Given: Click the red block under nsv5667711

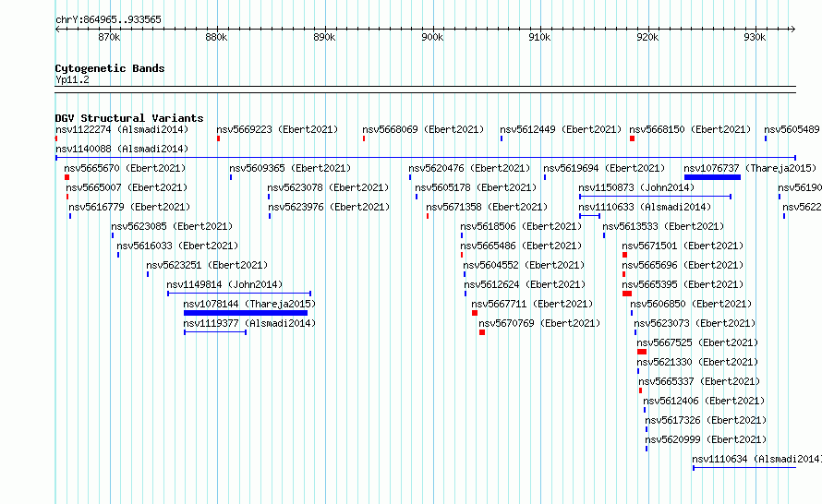Looking at the screenshot, I should pyautogui.click(x=475, y=313).
